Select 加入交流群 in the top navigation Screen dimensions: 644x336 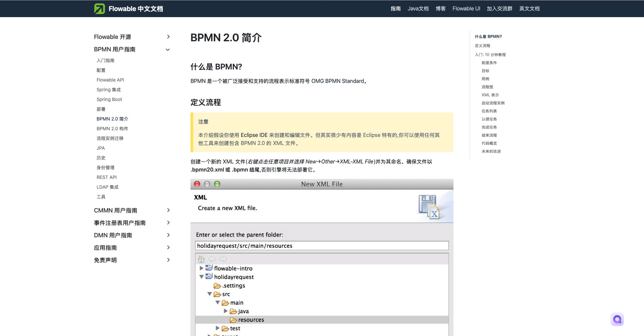coord(499,9)
